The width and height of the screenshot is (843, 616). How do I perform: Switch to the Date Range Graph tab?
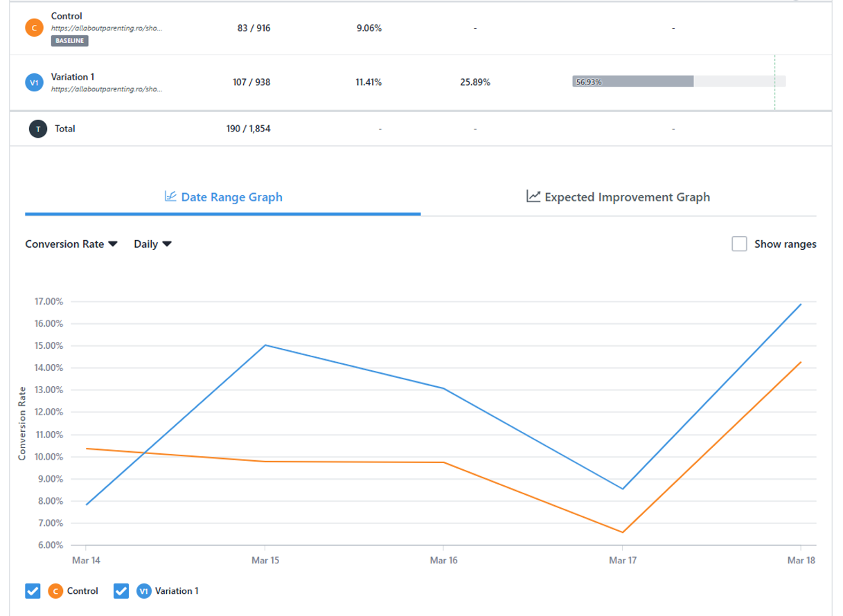point(223,197)
